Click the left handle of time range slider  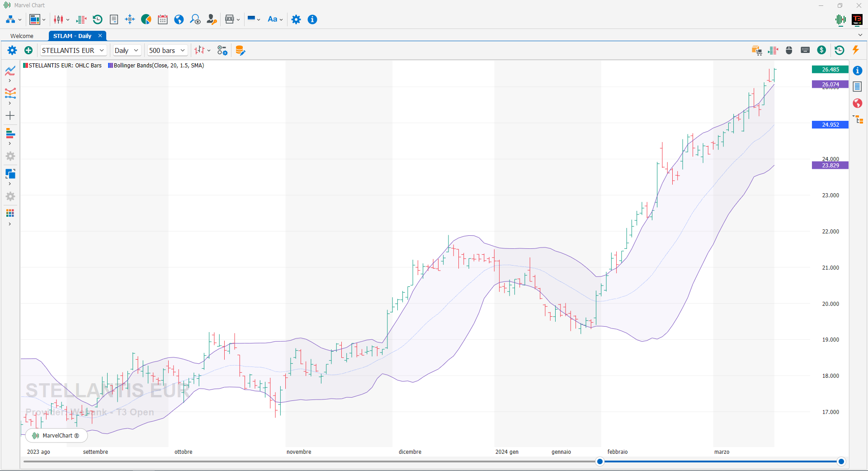point(600,461)
